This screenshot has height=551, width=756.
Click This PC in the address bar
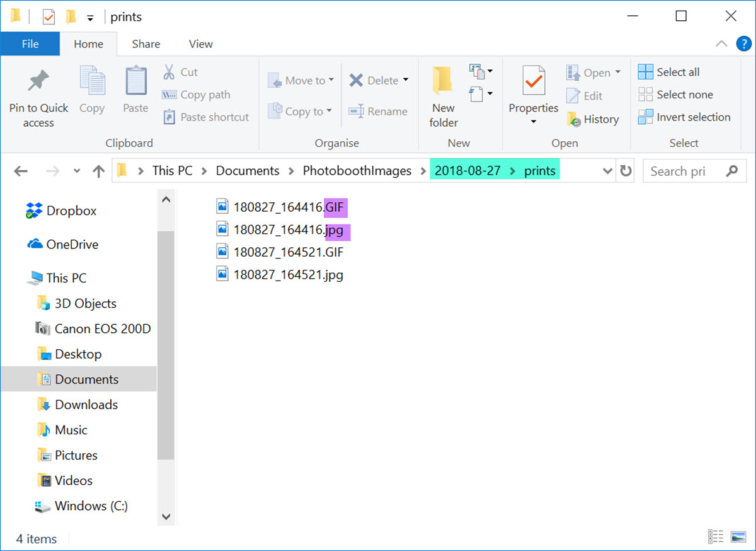coord(172,171)
